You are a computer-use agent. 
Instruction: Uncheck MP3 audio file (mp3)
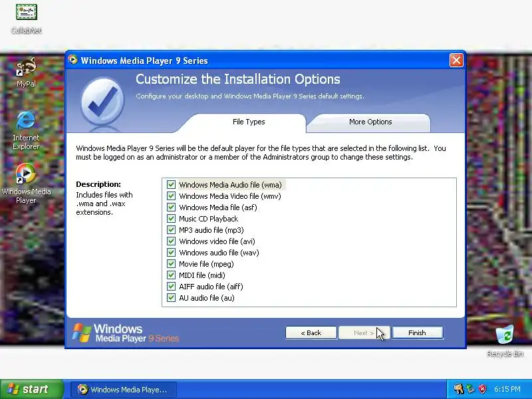coord(171,230)
